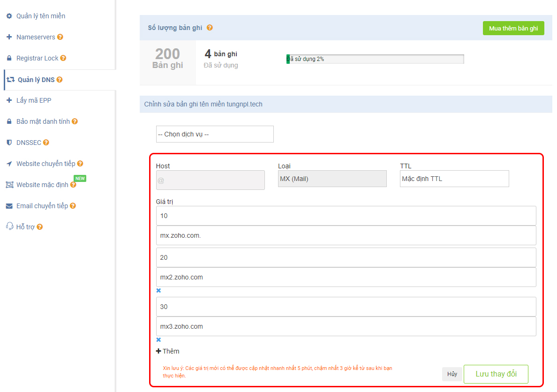Click the 200 Bản ghi count
Viewport: 557px width, 392px height.
pyautogui.click(x=168, y=59)
